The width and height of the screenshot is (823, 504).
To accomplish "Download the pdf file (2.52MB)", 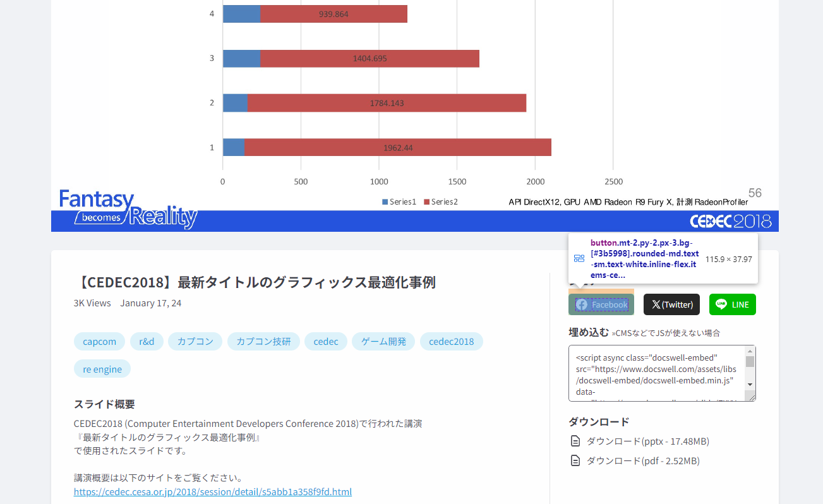I will pyautogui.click(x=643, y=460).
